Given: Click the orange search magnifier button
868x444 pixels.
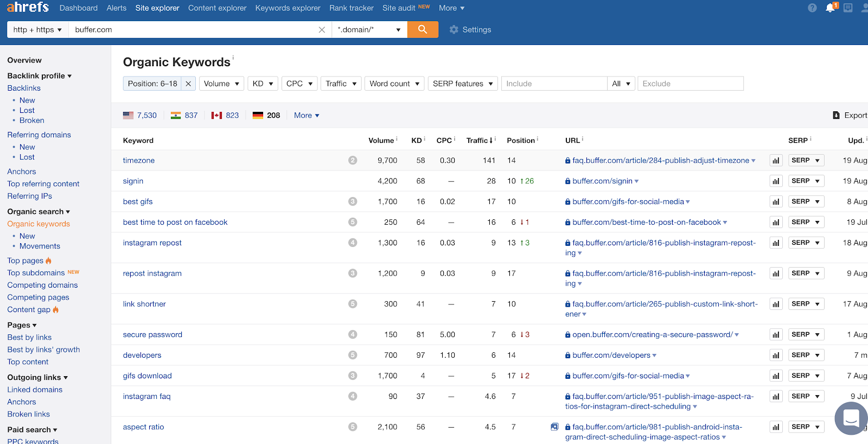Looking at the screenshot, I should (423, 29).
